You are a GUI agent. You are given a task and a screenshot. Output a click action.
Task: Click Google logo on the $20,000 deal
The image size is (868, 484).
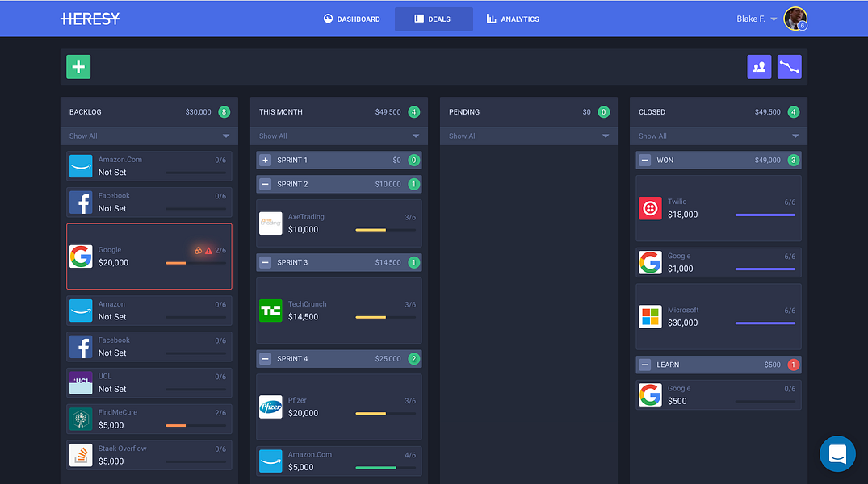81,257
